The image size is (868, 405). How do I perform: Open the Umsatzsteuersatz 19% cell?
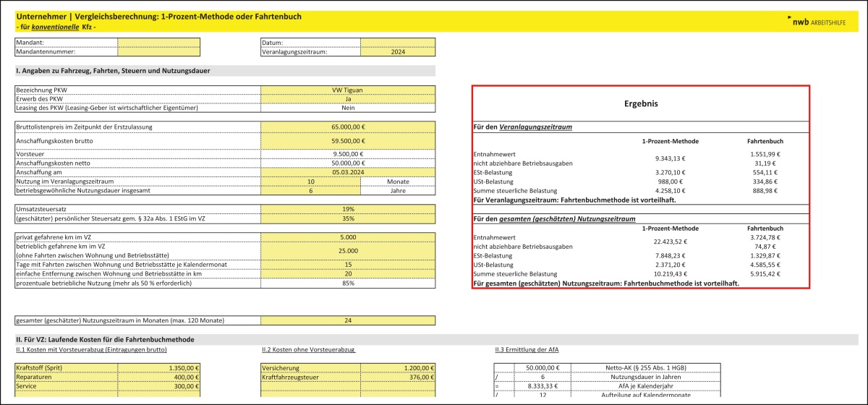(x=348, y=209)
